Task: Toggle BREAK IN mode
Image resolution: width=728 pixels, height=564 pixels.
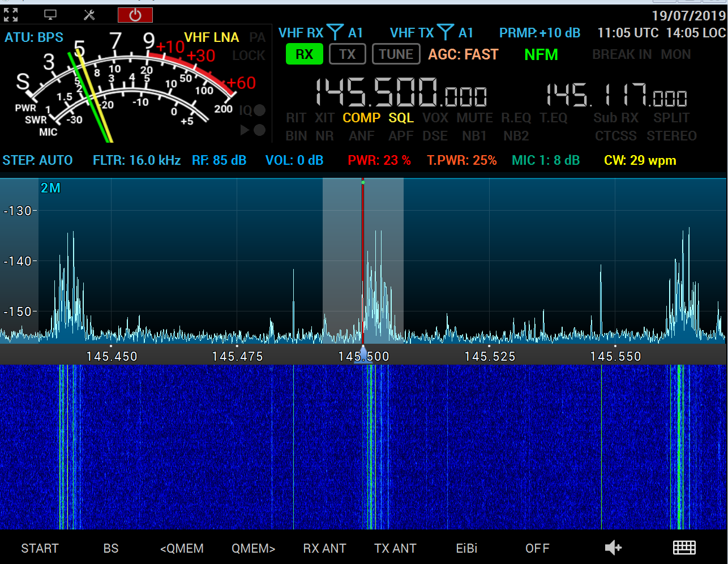Action: pyautogui.click(x=622, y=54)
